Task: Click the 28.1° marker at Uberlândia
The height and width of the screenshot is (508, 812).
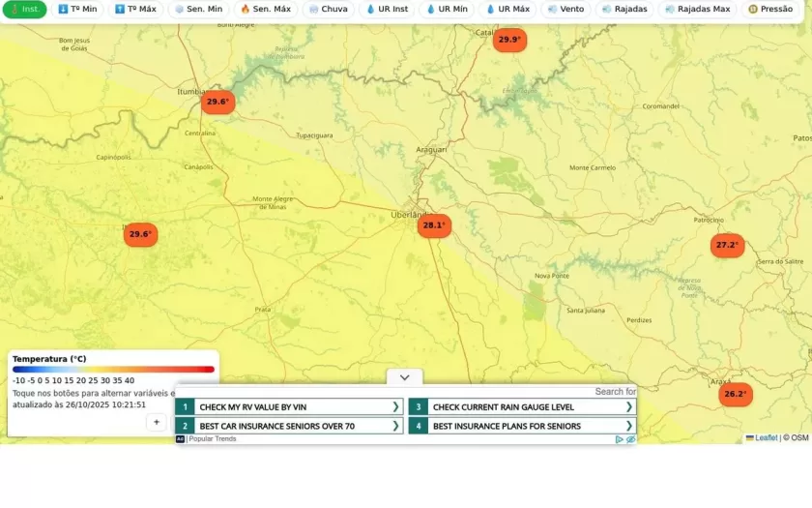Action: click(434, 225)
